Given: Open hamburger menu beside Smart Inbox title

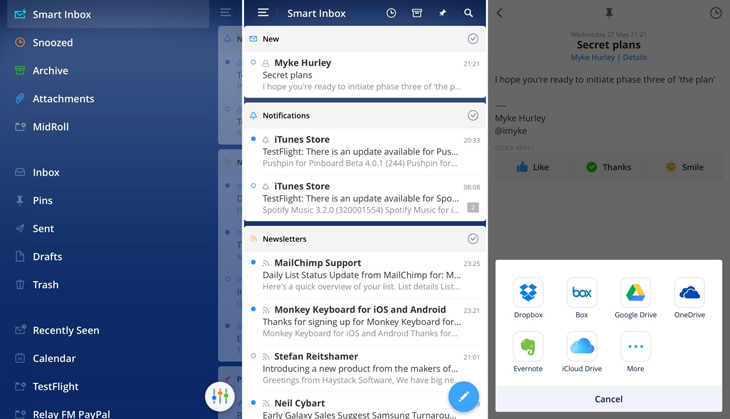Looking at the screenshot, I should [x=263, y=13].
